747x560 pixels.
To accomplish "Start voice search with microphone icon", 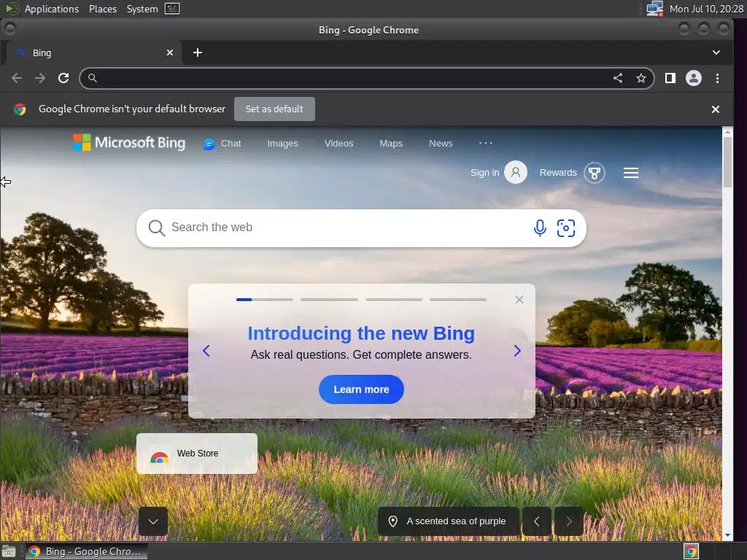I will [x=541, y=228].
